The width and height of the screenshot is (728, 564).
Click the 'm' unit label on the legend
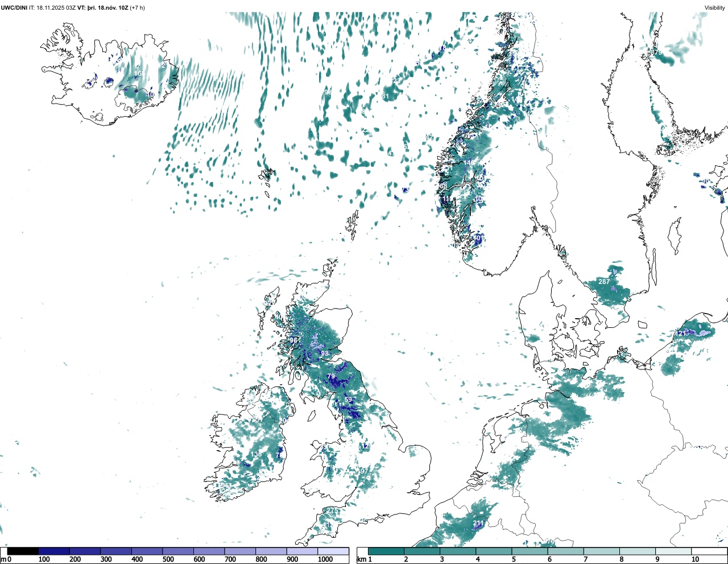[x=3, y=559]
